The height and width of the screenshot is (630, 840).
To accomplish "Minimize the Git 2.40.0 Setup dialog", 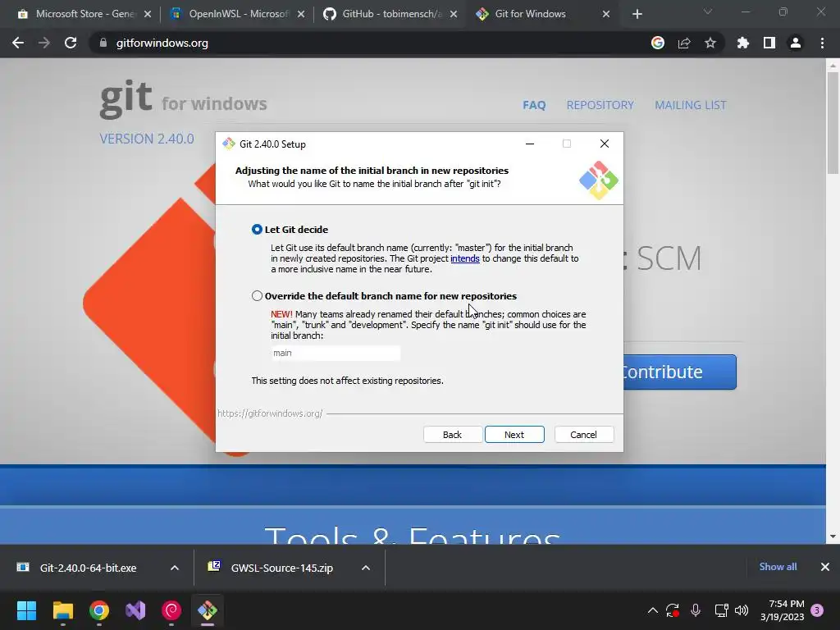I will (530, 144).
